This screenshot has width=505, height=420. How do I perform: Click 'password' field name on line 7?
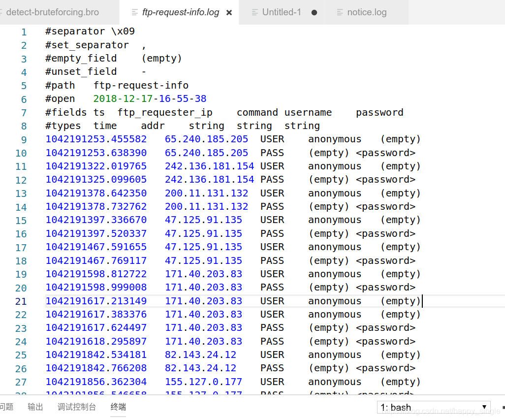coord(379,112)
